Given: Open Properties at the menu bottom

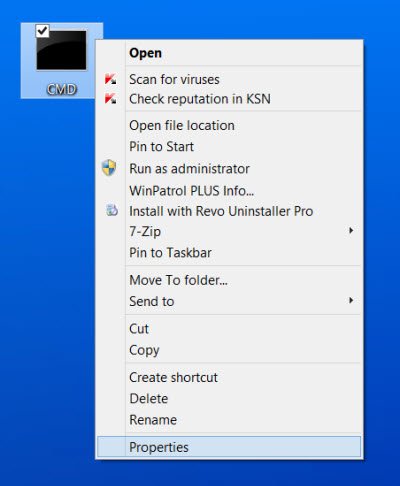Looking at the screenshot, I should (x=229, y=447).
